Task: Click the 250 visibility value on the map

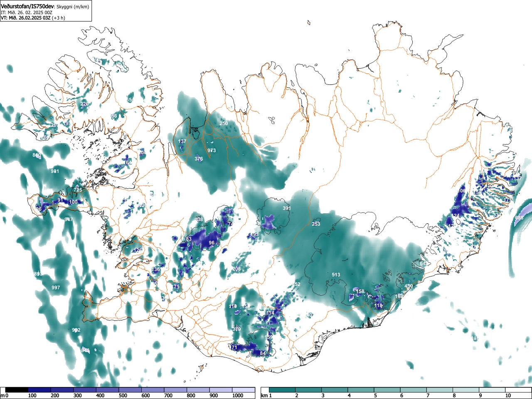Action: [224, 123]
